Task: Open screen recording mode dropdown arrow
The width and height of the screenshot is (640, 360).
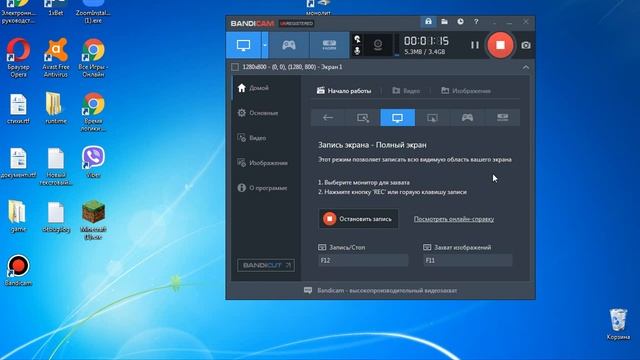Action: (264, 45)
